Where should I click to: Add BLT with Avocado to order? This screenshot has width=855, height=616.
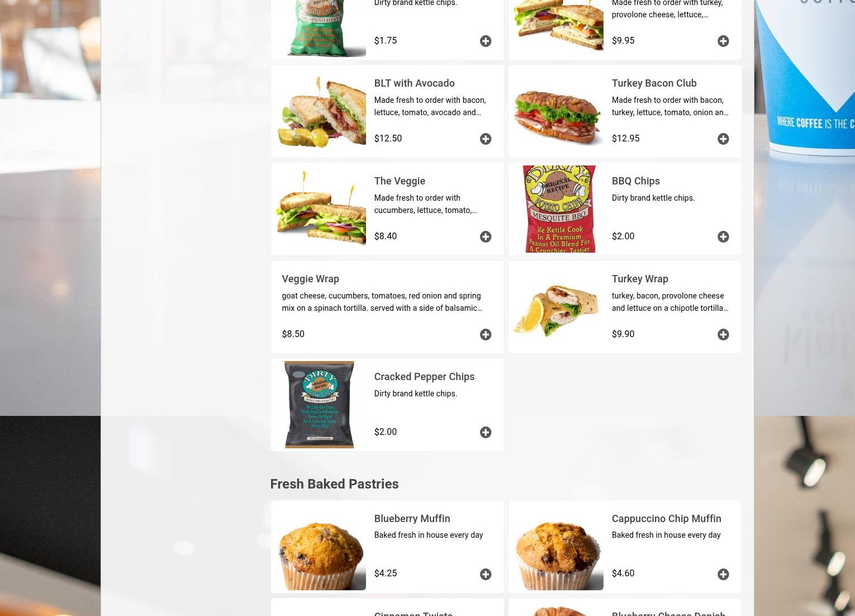click(x=485, y=139)
